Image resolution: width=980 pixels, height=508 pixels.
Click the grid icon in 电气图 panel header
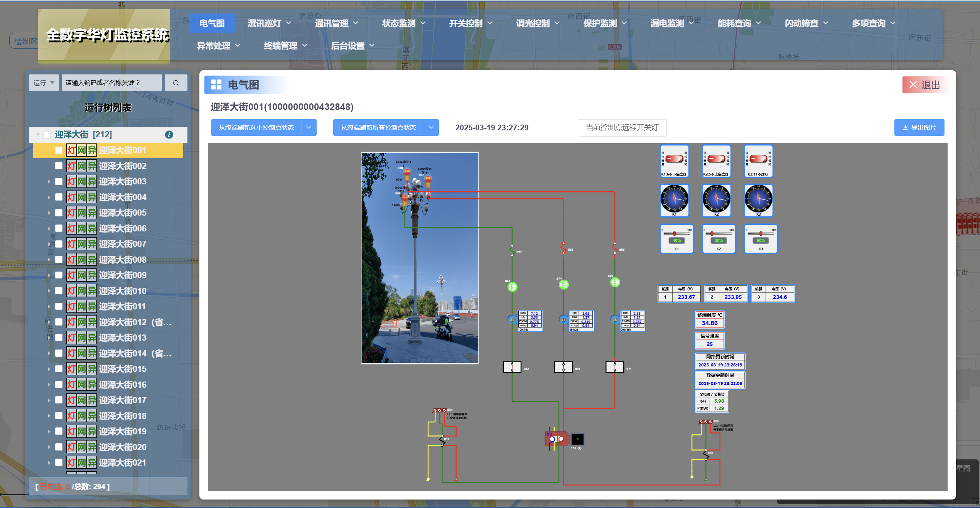click(216, 85)
